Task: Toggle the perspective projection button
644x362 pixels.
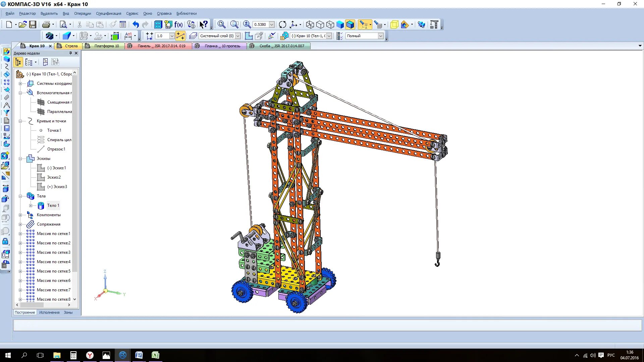Action: [394, 24]
